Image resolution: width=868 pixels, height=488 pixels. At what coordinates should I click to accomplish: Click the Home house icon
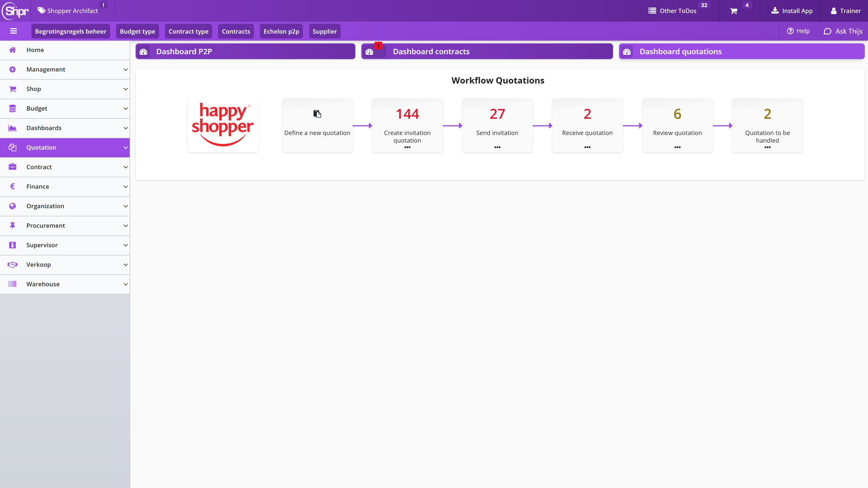[12, 50]
